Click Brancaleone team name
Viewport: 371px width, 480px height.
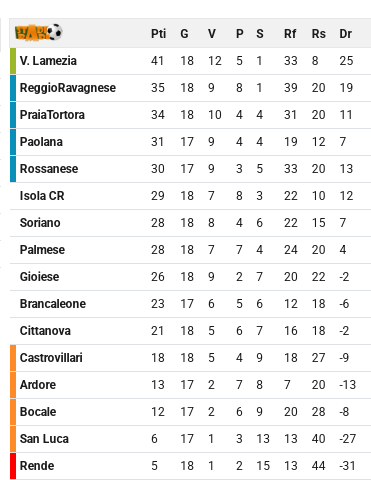(53, 304)
